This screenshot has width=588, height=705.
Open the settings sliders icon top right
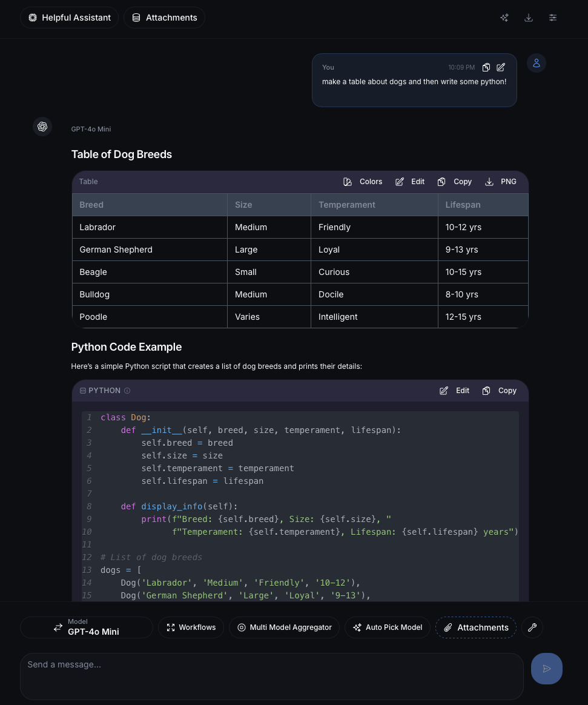552,18
